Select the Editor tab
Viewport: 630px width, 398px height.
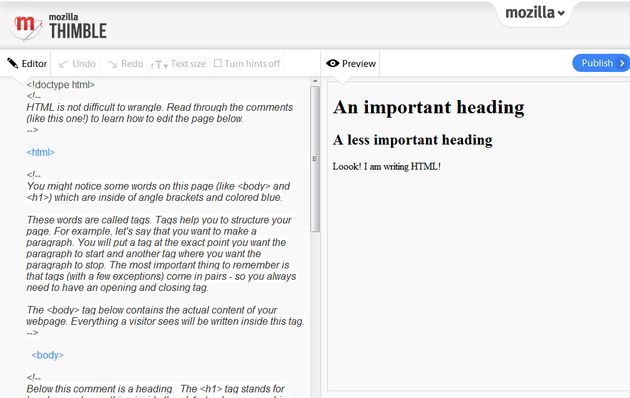click(x=27, y=63)
